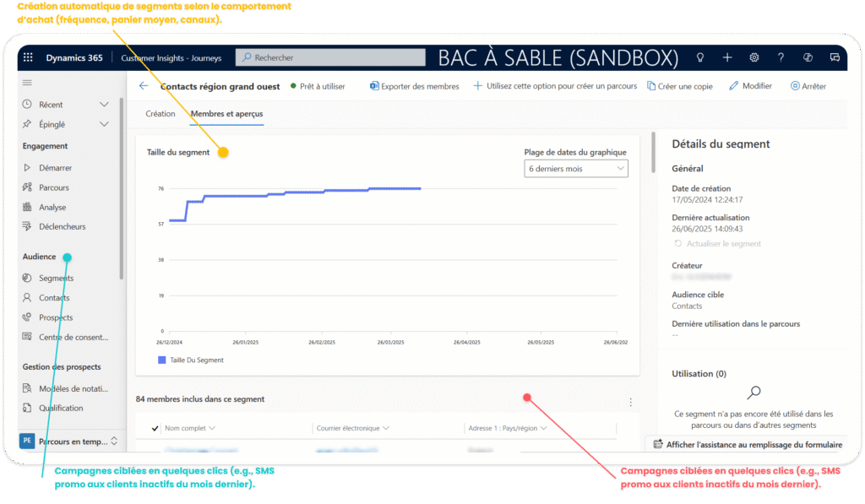Click the search magnifier in Rechercher box
The width and height of the screenshot is (865, 504).
pyautogui.click(x=247, y=57)
